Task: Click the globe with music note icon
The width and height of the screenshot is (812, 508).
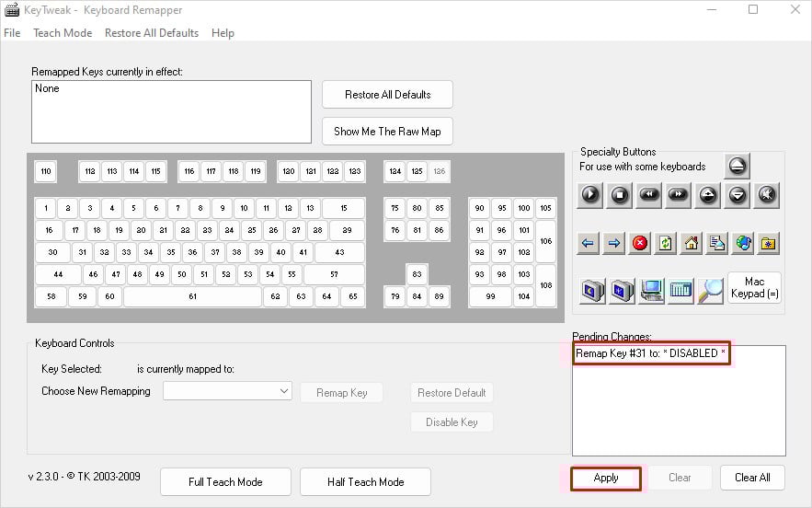Action: pos(743,243)
